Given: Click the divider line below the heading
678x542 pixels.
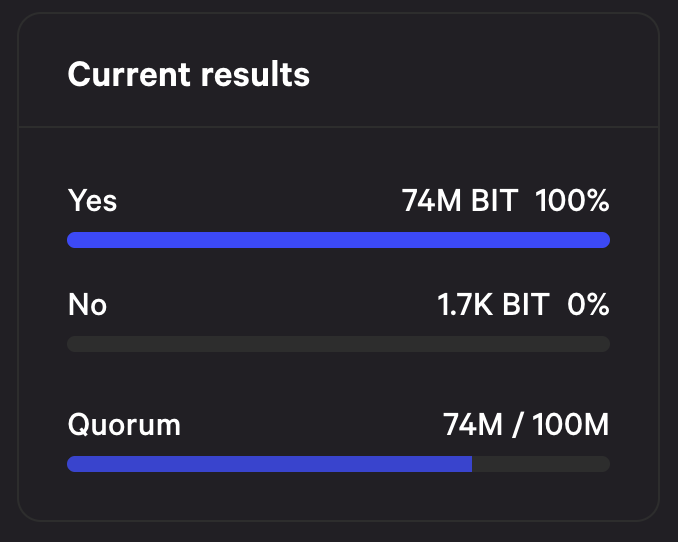Looking at the screenshot, I should [x=339, y=127].
